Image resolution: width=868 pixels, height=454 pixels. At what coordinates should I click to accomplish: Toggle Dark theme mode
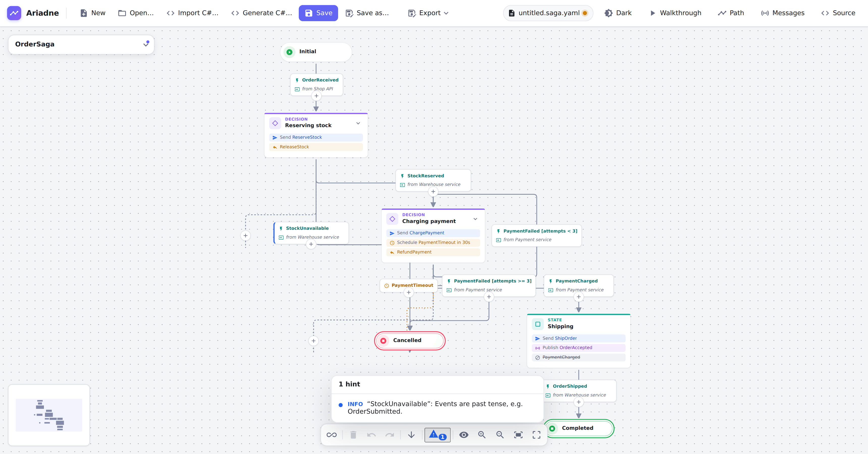point(618,13)
